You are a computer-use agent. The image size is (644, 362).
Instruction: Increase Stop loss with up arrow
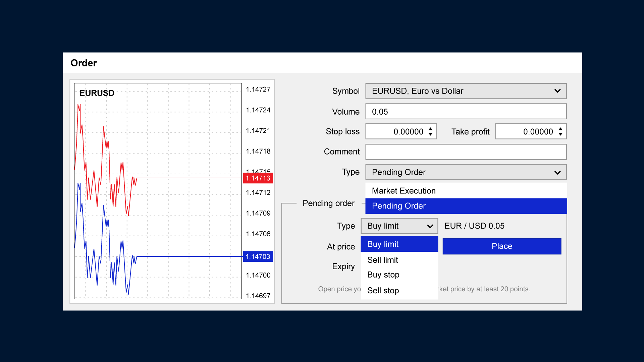[430, 129]
